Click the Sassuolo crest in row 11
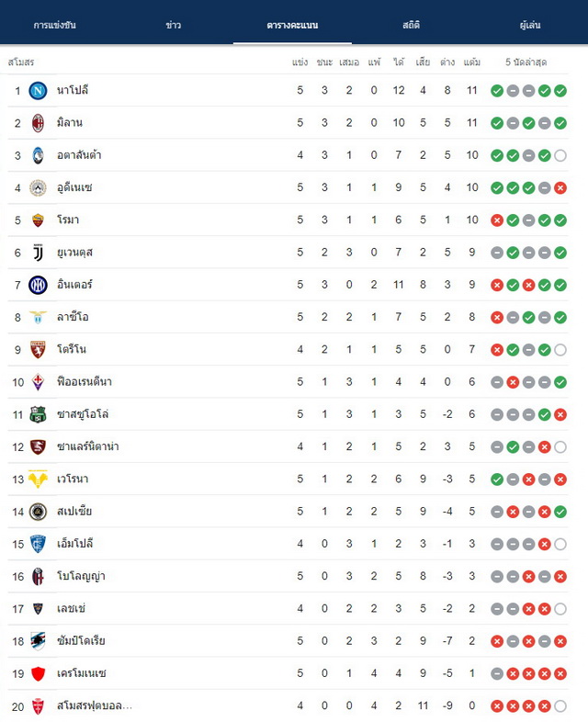The height and width of the screenshot is (722, 588). click(x=38, y=414)
